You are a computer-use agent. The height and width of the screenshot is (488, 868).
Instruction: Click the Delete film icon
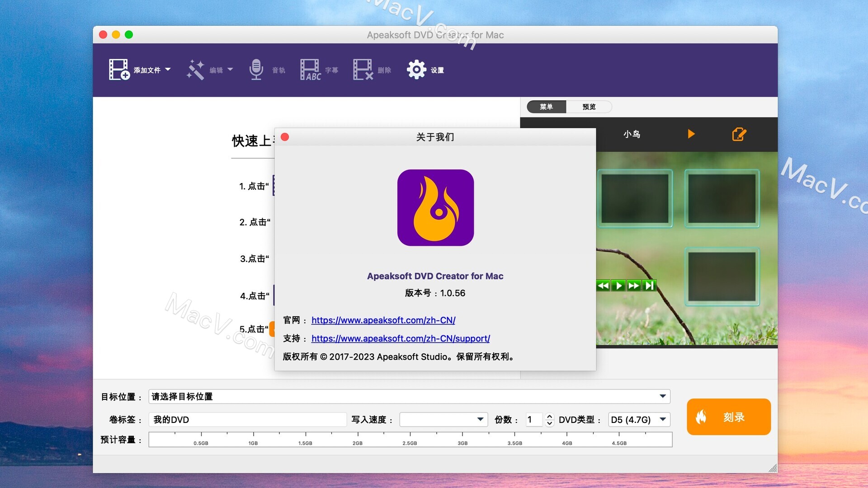(363, 70)
